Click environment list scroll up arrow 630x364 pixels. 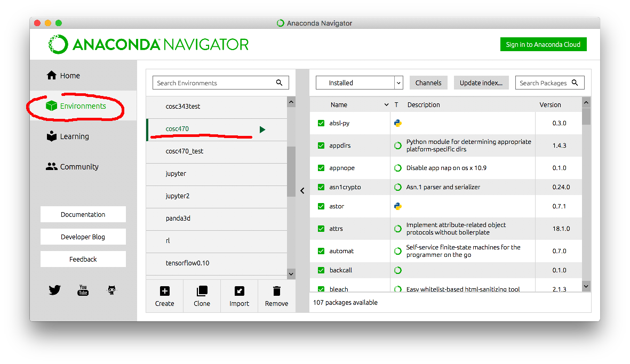[x=291, y=102]
